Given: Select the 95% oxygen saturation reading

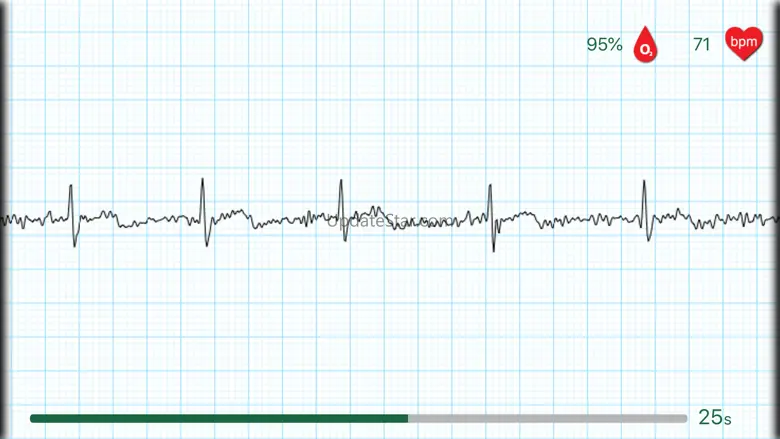Looking at the screenshot, I should coord(604,44).
